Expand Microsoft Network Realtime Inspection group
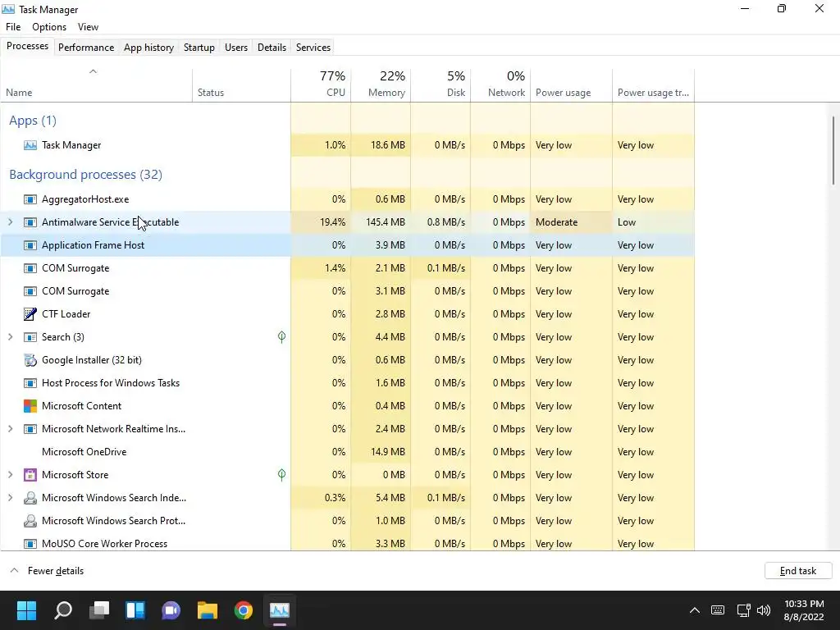Image resolution: width=840 pixels, height=630 pixels. point(10,429)
